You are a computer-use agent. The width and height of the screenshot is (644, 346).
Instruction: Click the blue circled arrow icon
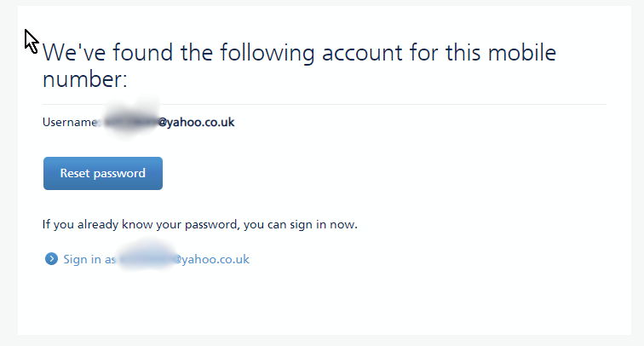pos(51,259)
